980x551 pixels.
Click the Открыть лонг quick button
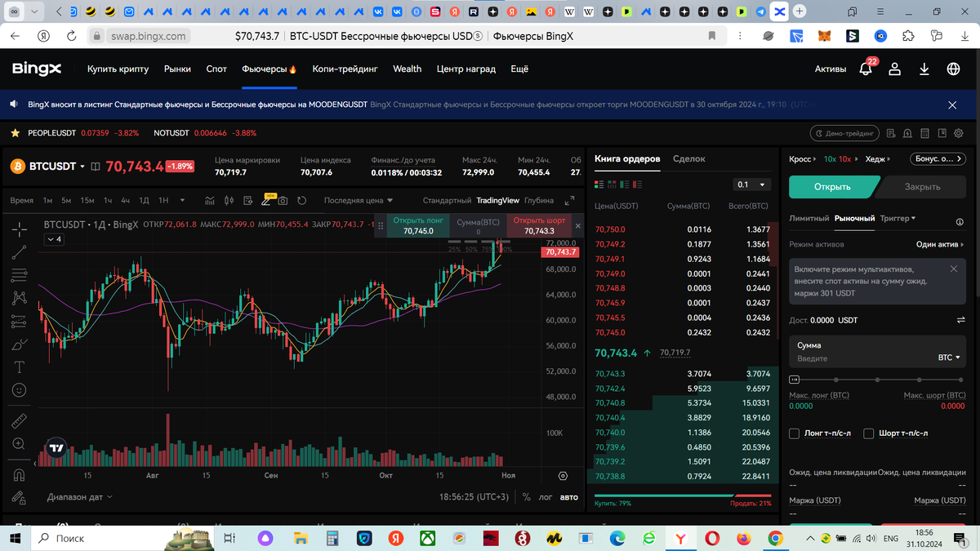[418, 225]
